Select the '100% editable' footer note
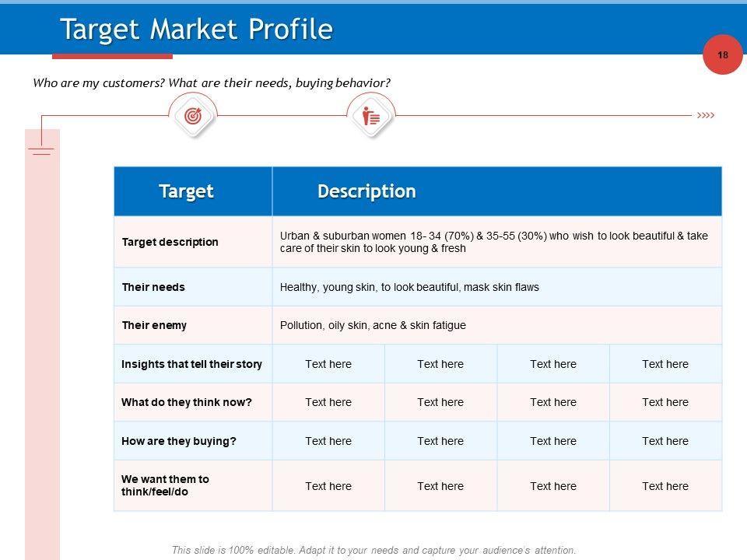This screenshot has height=560, width=747. coord(373,550)
